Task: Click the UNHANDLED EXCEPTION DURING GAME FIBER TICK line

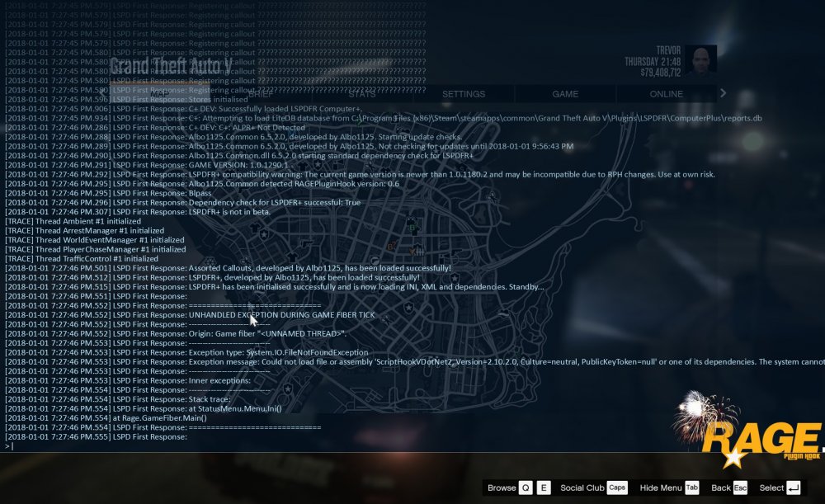Action: (190, 314)
